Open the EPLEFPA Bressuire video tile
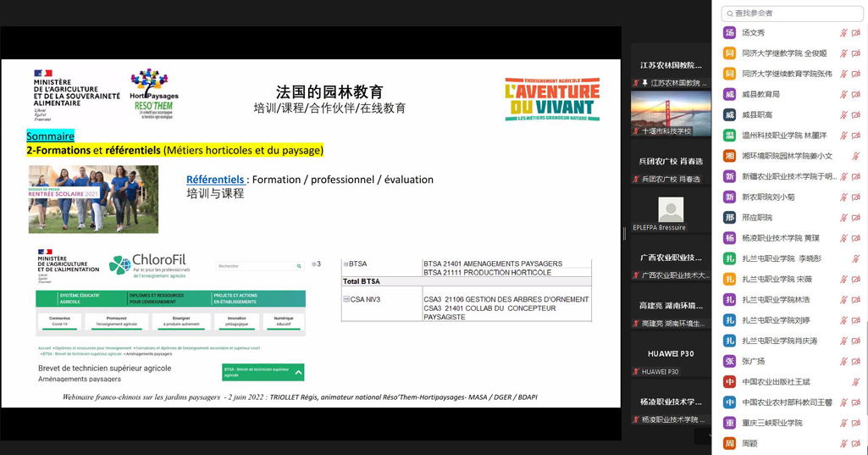 coord(671,210)
